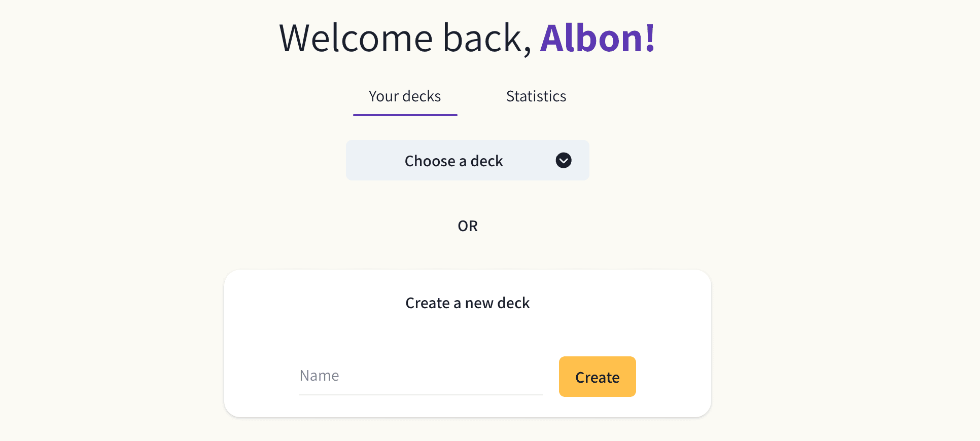Focus the deck name text input
Screen dimensions: 980x441
click(x=421, y=375)
